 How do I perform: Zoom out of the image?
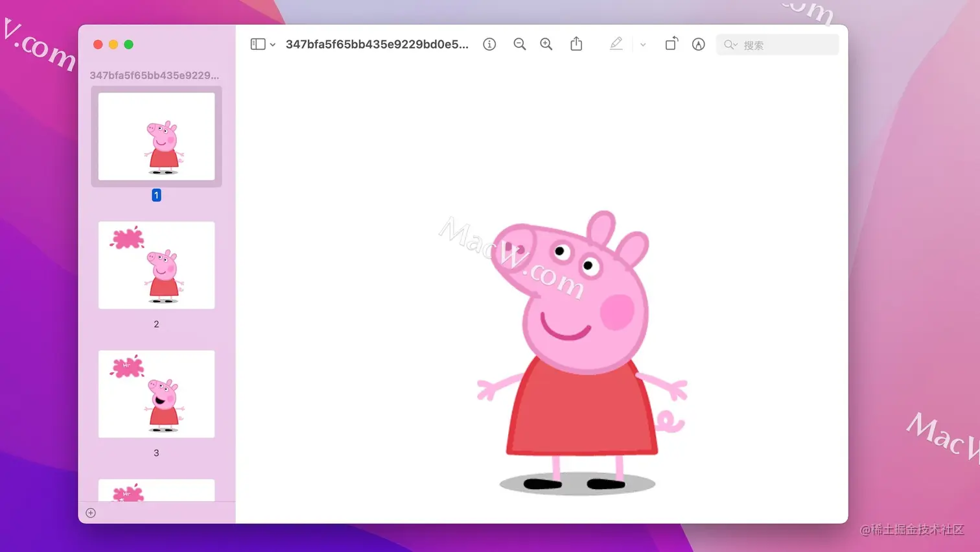[519, 44]
